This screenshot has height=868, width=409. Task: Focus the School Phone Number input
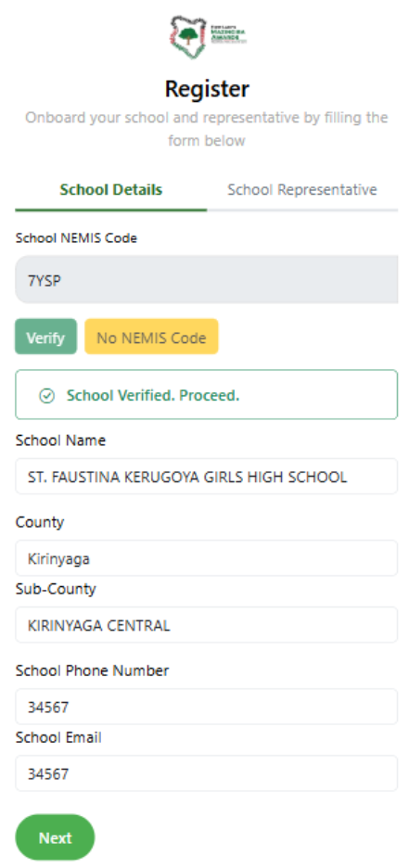207,707
